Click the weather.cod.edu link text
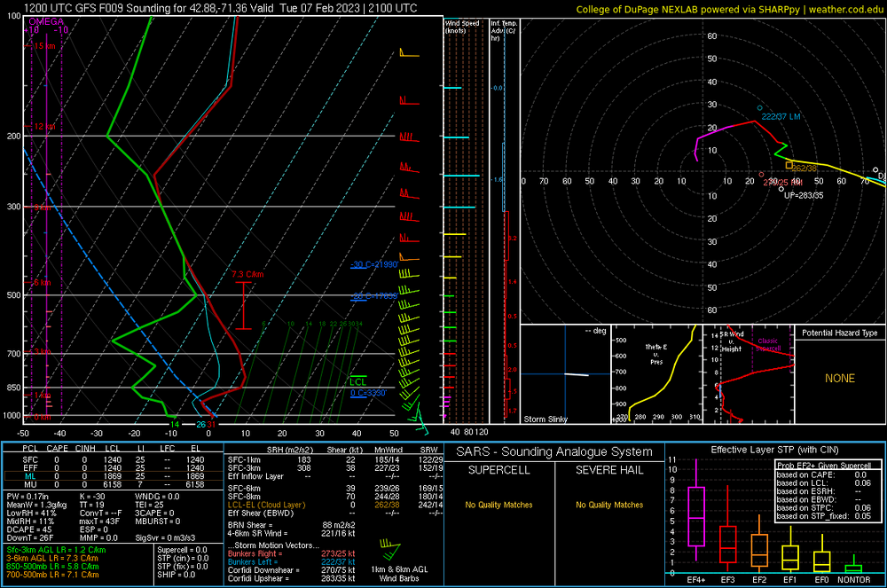 [845, 10]
